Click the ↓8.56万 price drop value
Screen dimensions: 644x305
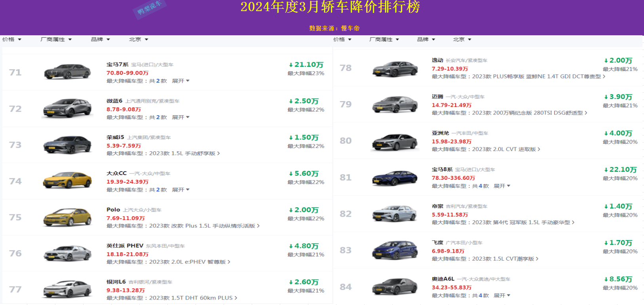point(618,279)
